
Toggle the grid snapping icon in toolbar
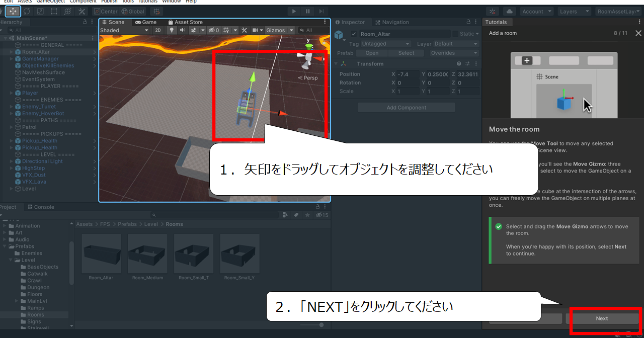156,11
